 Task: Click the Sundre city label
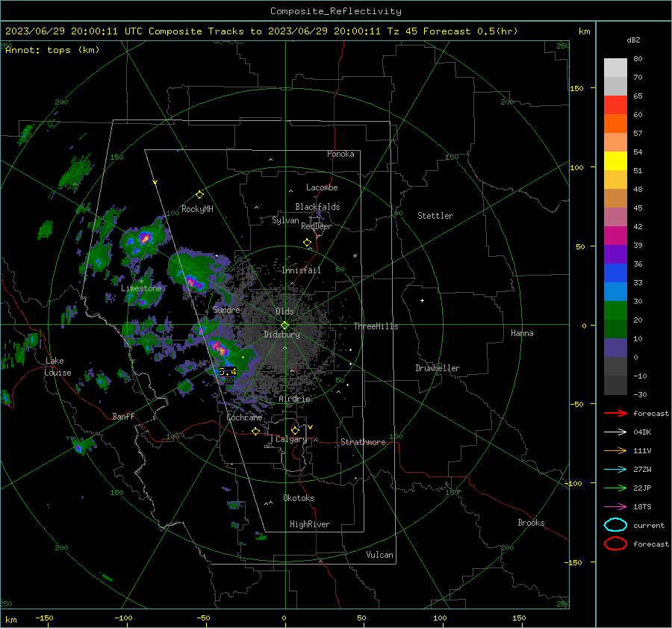click(226, 309)
